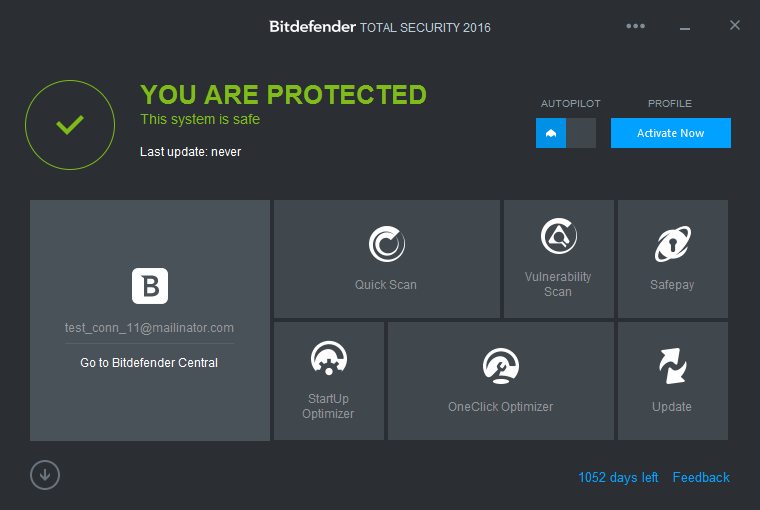Minimize the Bitdefender window
Image resolution: width=760 pixels, height=510 pixels.
pyautogui.click(x=684, y=28)
